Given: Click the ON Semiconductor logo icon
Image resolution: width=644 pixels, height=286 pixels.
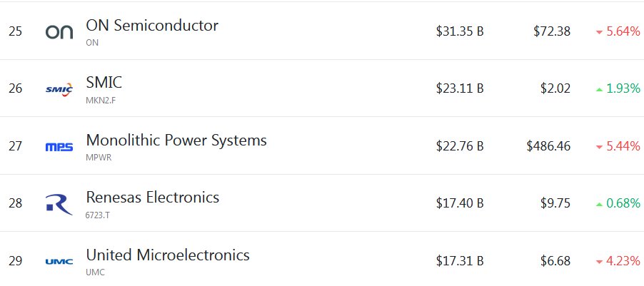Looking at the screenshot, I should click(x=59, y=31).
